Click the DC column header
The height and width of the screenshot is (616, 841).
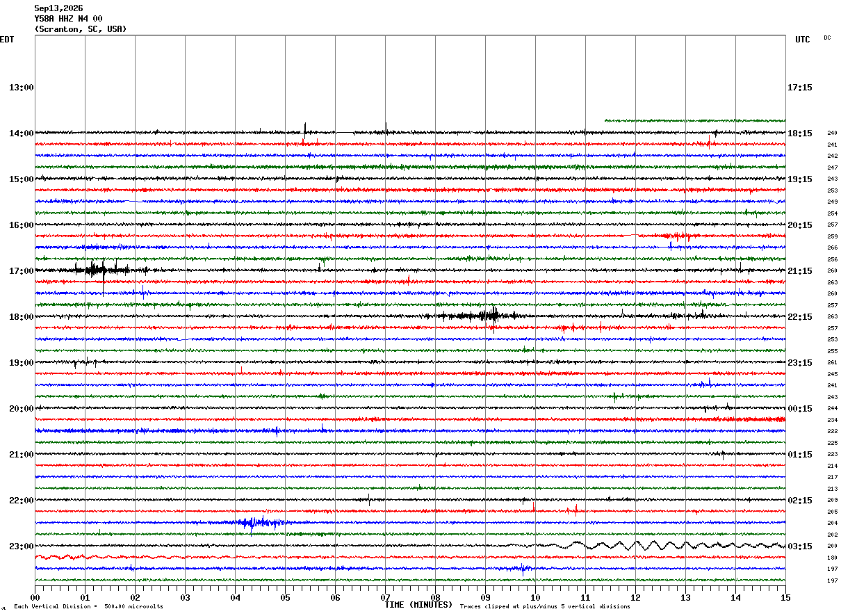coord(827,38)
